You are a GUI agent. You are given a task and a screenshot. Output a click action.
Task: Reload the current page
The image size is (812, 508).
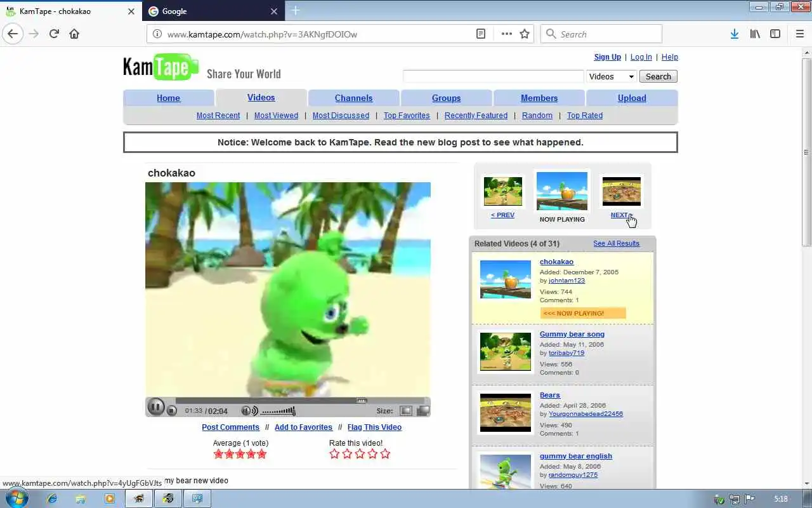tap(54, 34)
